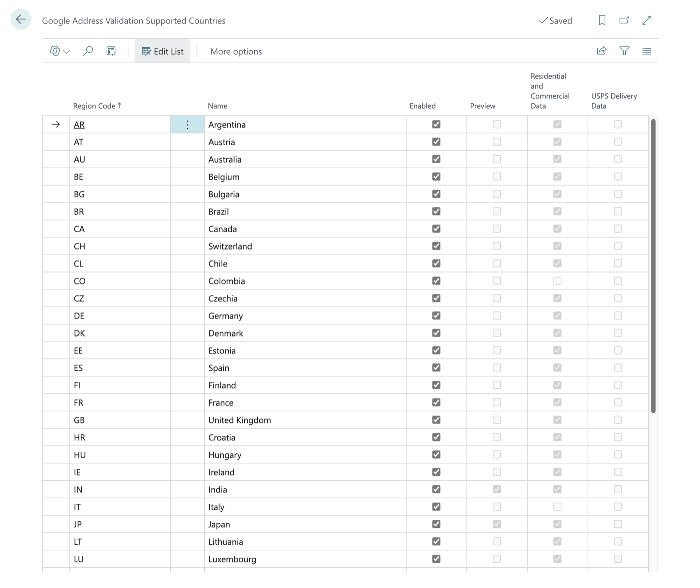Go back with the left arrow button

(x=21, y=20)
